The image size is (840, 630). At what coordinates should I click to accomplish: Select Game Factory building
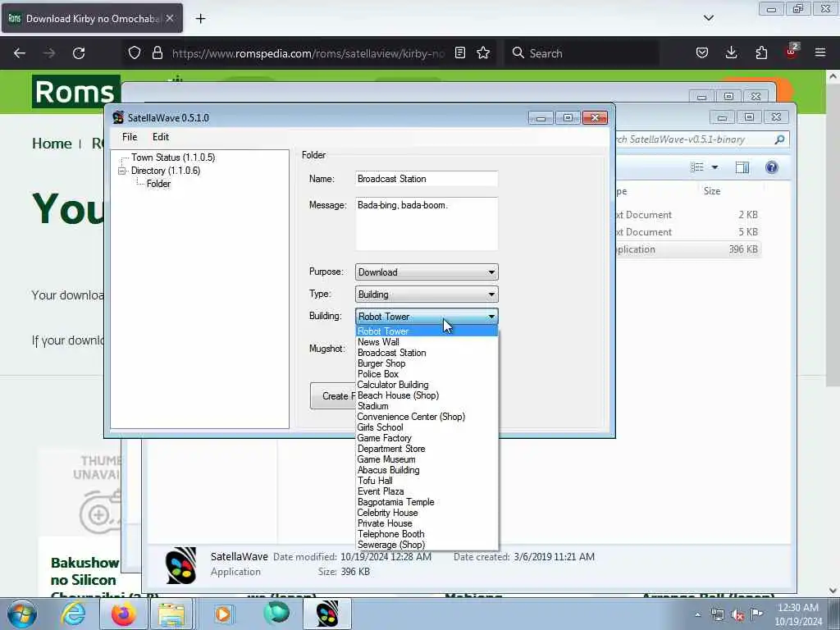click(427, 438)
